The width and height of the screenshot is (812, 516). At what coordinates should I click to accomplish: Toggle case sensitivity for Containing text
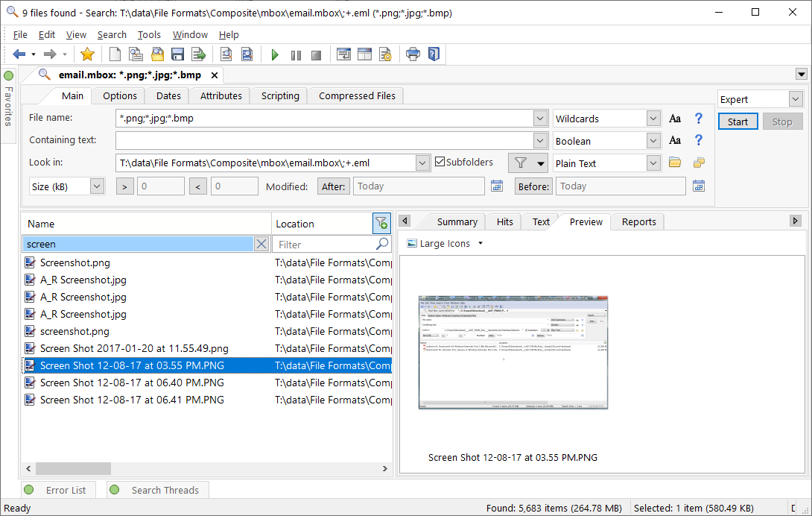675,140
